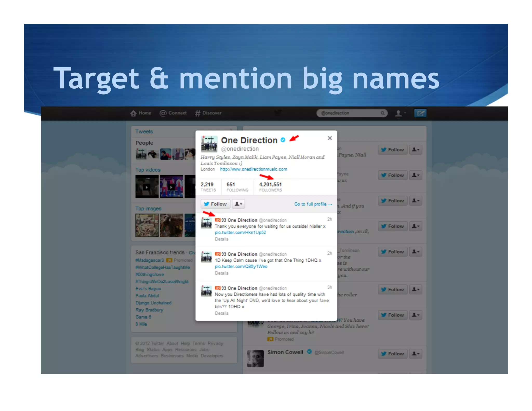
Task: Open user dropdown in the 'roller' row
Action: coord(416,289)
